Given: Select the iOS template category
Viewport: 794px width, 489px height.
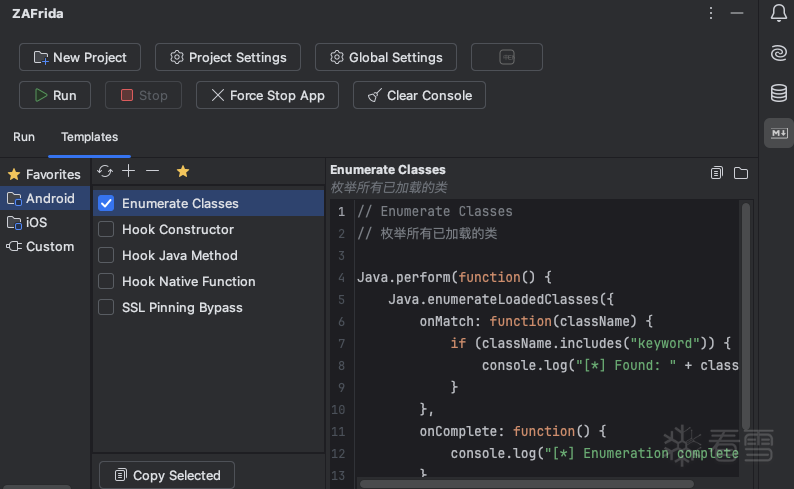Looking at the screenshot, I should [x=36, y=222].
